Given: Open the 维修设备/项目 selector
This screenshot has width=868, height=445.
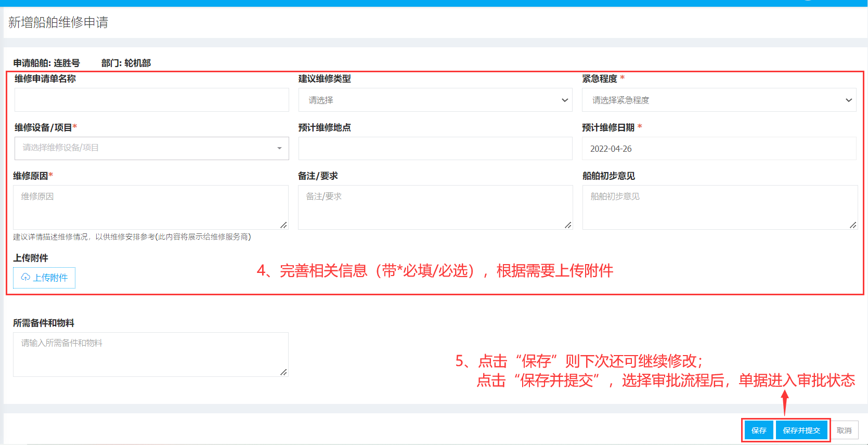Looking at the screenshot, I should click(x=151, y=148).
